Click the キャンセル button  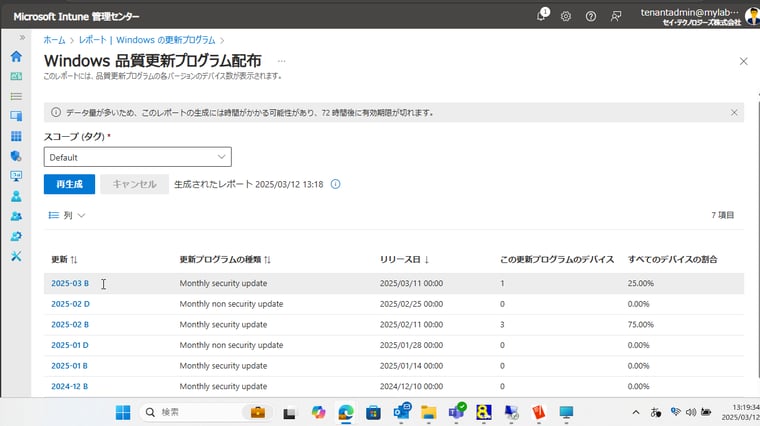point(134,184)
